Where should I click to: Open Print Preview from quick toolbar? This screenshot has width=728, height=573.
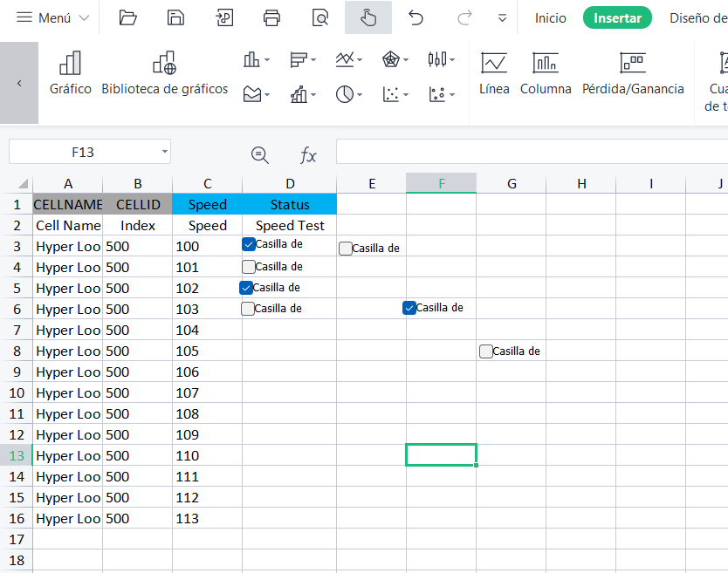pos(320,17)
